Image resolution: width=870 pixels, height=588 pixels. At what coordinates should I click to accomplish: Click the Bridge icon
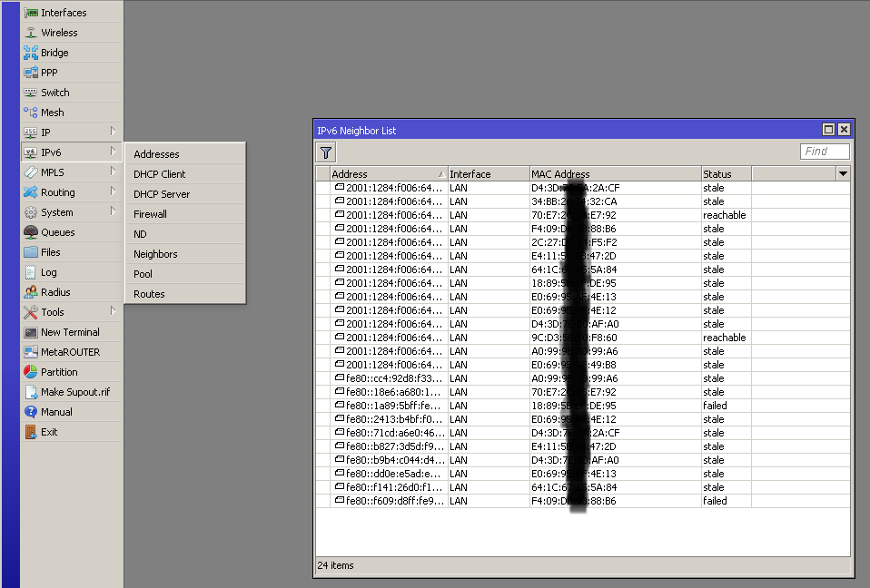point(31,52)
